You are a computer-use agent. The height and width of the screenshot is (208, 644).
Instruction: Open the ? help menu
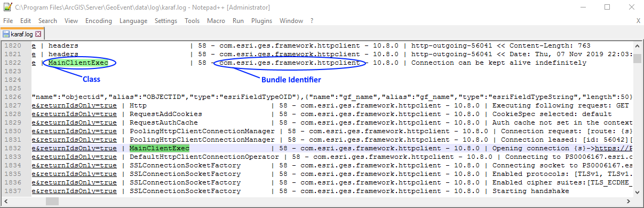(312, 21)
